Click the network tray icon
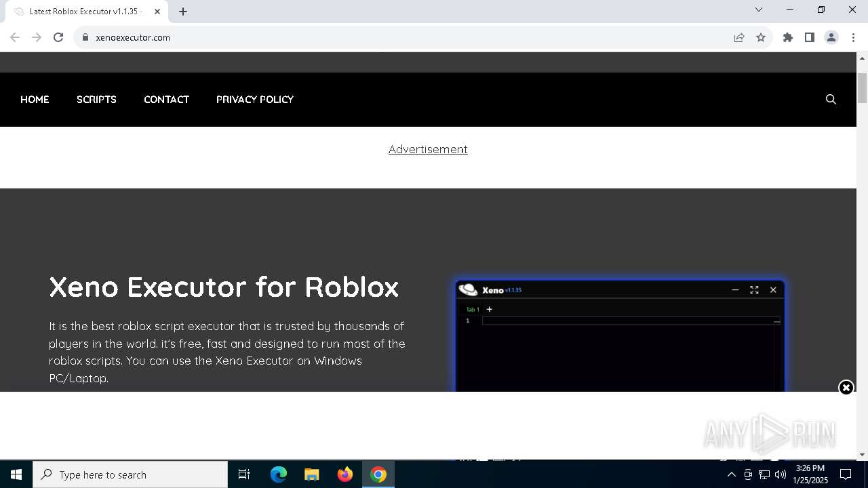The image size is (868, 488). pyautogui.click(x=764, y=474)
